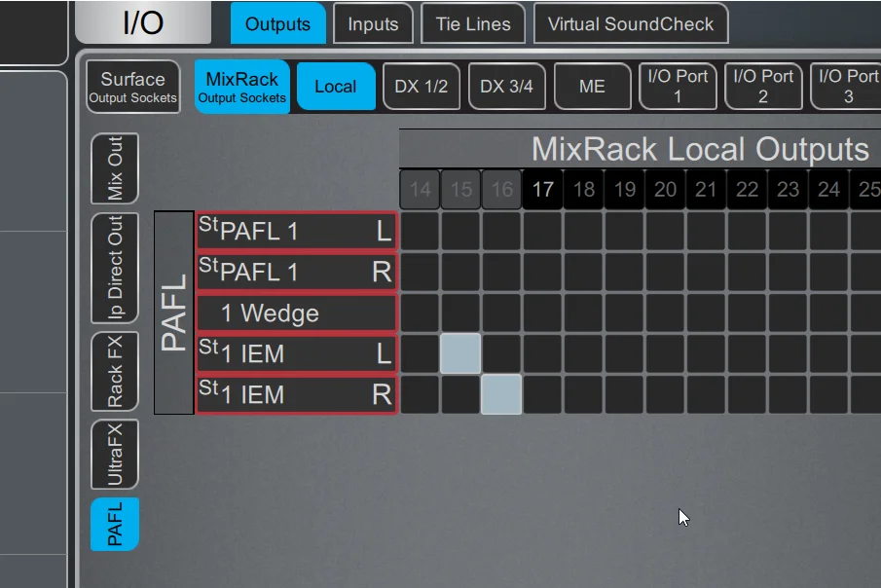This screenshot has height=588, width=881.
Task: Unpatch 1 IEM R from output 16
Action: point(502,394)
